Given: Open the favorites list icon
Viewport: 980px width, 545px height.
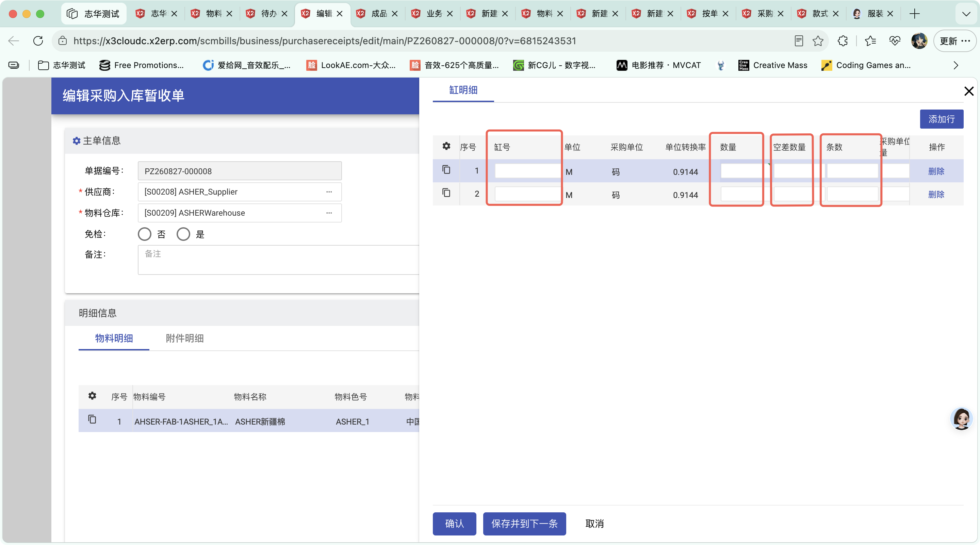Looking at the screenshot, I should (870, 41).
